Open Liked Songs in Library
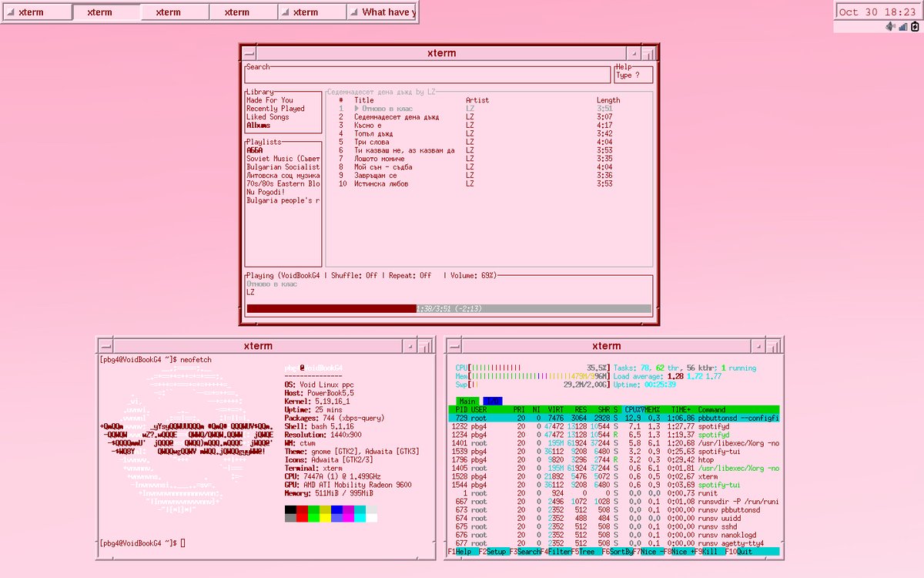The width and height of the screenshot is (924, 578). point(268,117)
